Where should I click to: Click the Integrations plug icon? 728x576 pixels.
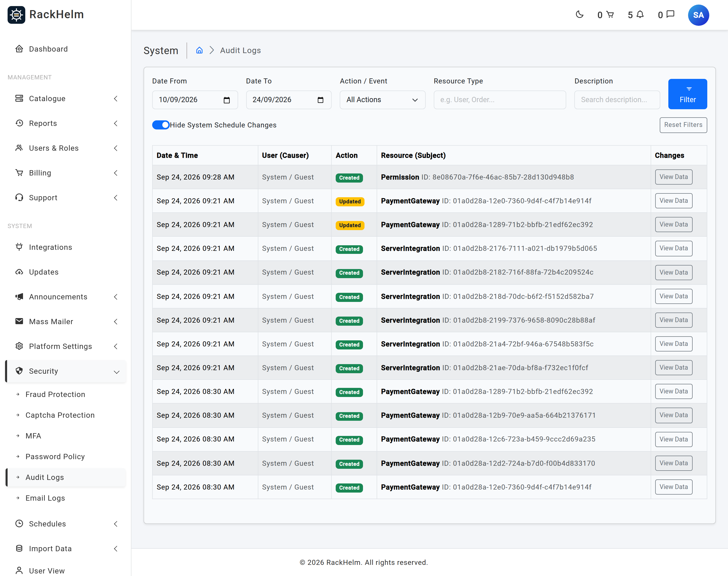point(19,247)
